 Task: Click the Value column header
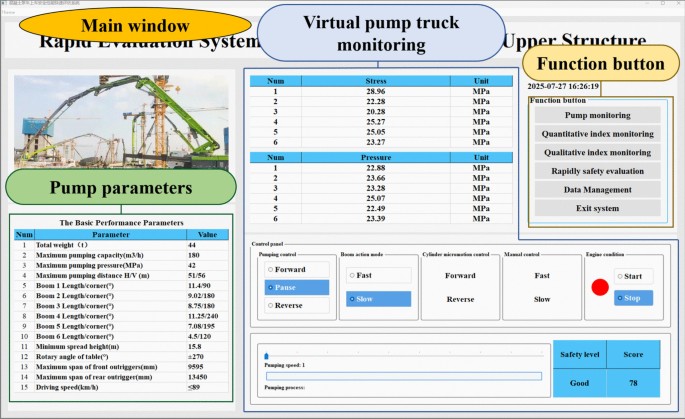pyautogui.click(x=208, y=235)
